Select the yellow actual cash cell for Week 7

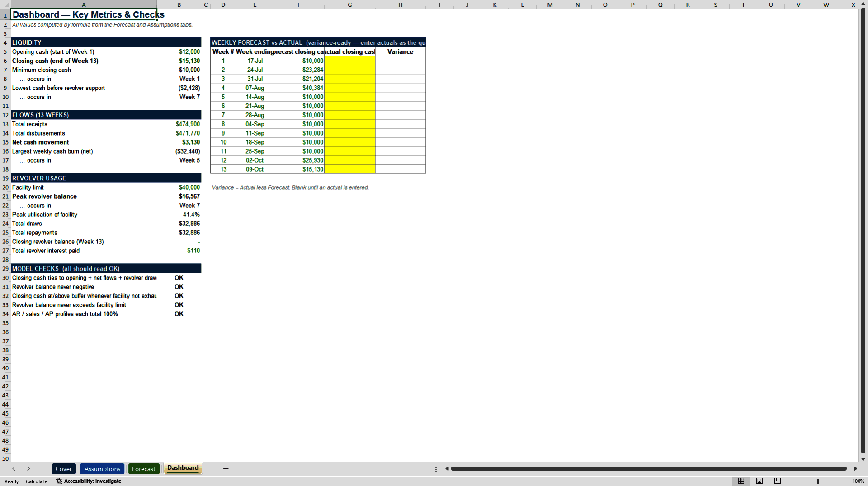tap(350, 115)
